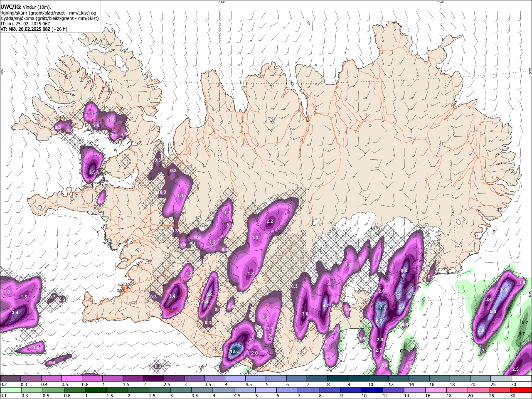Click the '15W' longitude label at the top
Image resolution: width=532 pixels, height=399 pixels.
[x=440, y=2]
